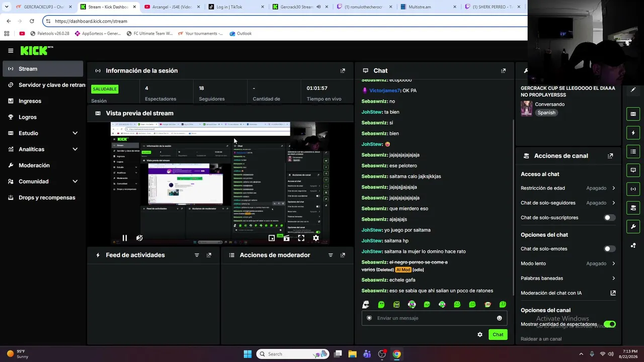Screen dimensions: 644x362
Task: Enable theater mode on stream preview
Action: tap(286, 238)
